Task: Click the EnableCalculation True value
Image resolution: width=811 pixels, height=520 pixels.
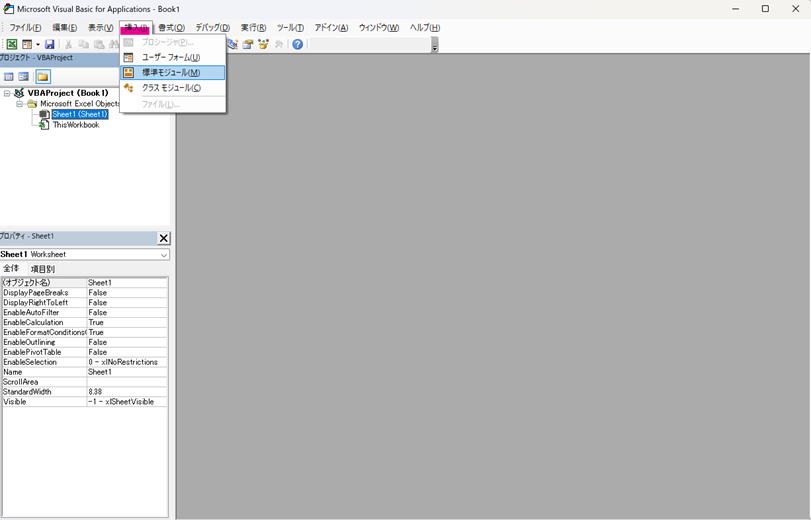Action: click(127, 322)
